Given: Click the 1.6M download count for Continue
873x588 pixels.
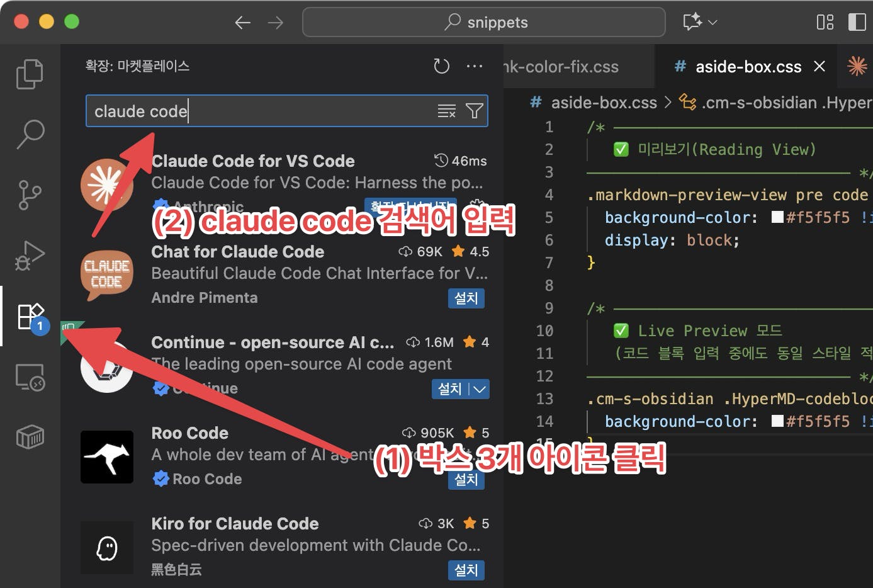Looking at the screenshot, I should [x=430, y=342].
